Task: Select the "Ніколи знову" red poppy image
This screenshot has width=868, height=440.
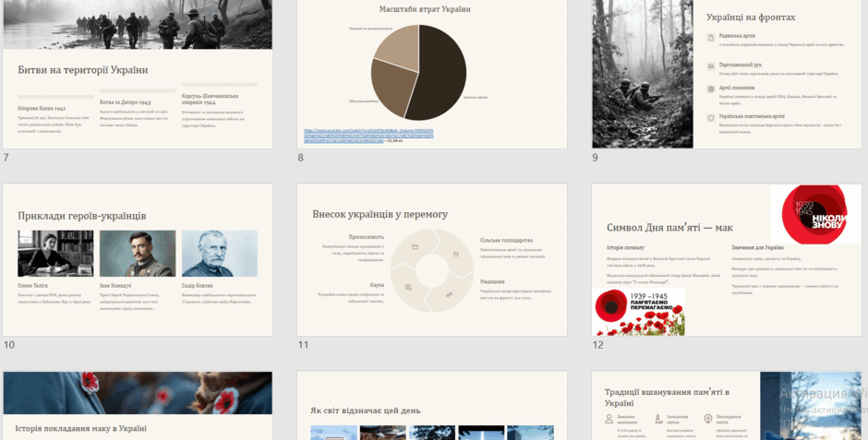Action: click(x=816, y=215)
